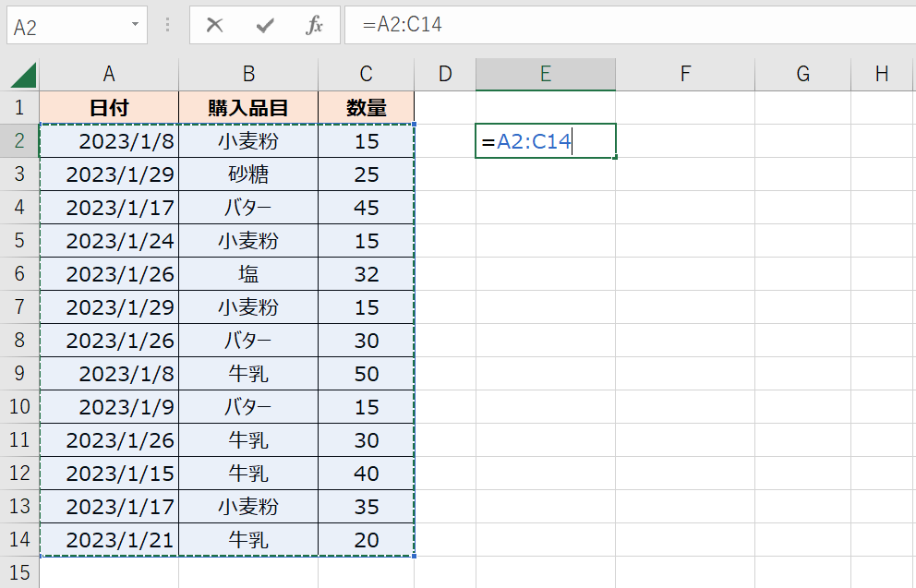
Task: Select the cell containing 塩
Action: tap(248, 274)
